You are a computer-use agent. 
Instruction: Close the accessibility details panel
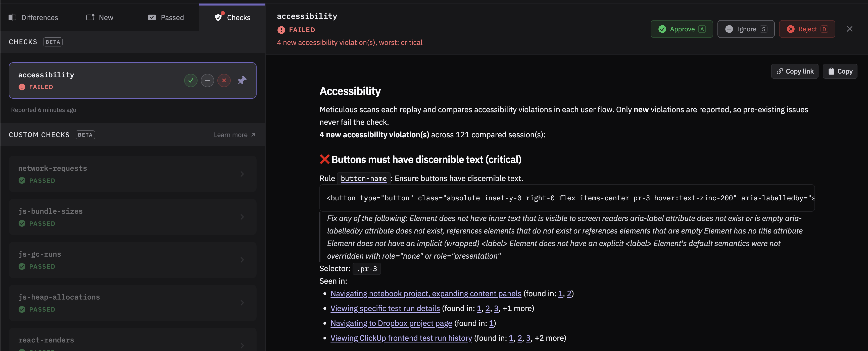[849, 29]
